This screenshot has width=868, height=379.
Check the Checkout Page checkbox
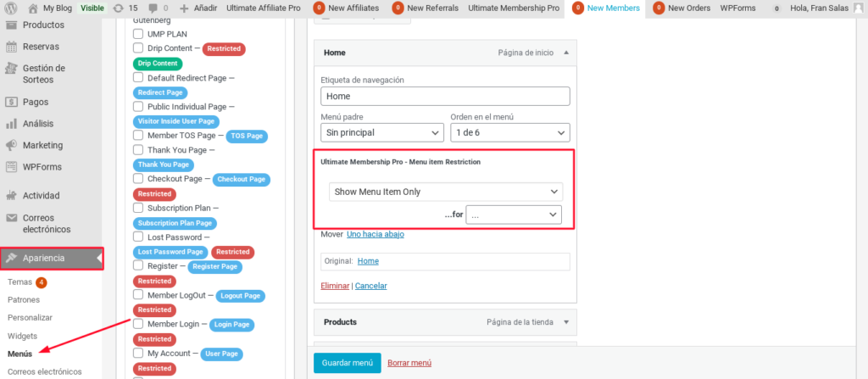(x=138, y=179)
